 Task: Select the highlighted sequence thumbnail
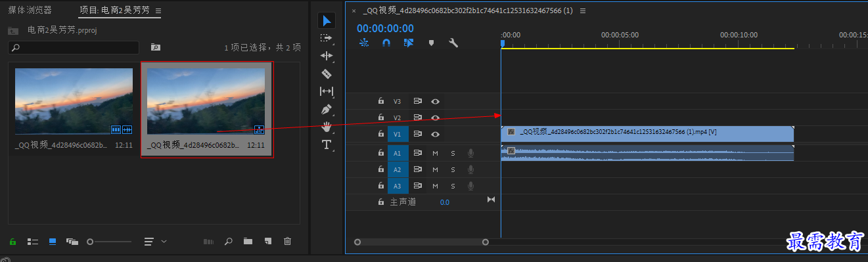point(206,102)
